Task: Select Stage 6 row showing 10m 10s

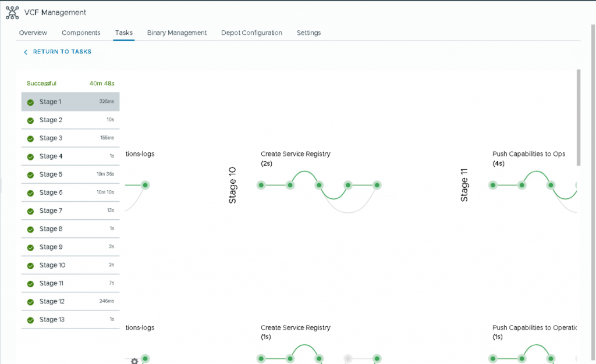Action: (x=70, y=193)
